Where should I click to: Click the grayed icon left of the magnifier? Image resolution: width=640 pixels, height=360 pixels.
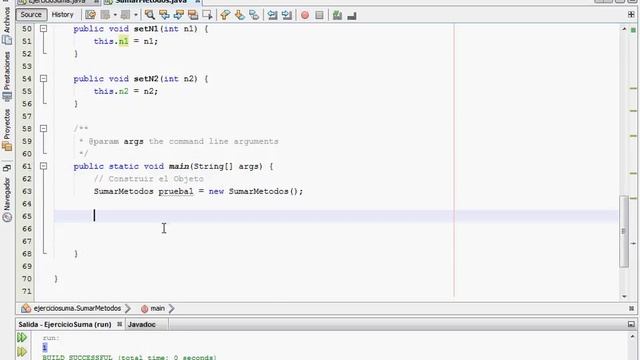click(125, 15)
